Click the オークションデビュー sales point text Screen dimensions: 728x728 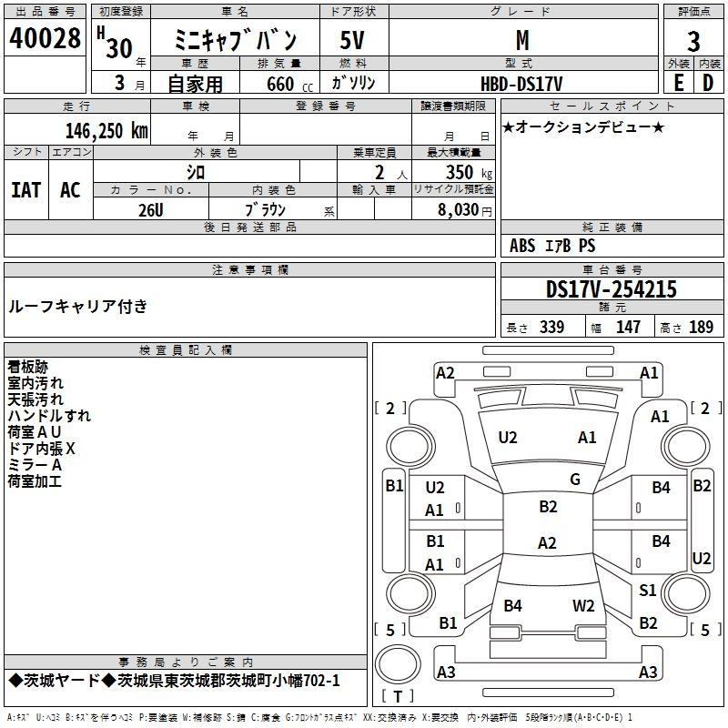583,126
